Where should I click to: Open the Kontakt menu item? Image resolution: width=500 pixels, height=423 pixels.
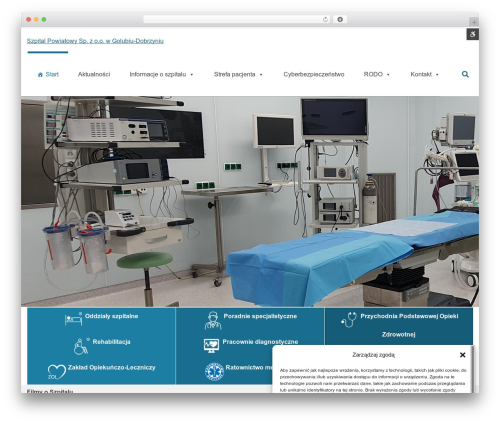421,74
